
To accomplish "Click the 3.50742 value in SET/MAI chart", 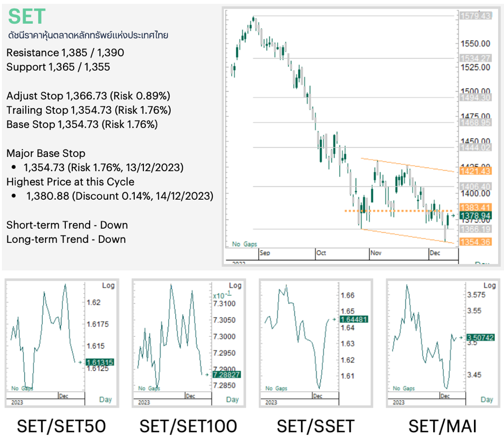I will 481,337.
